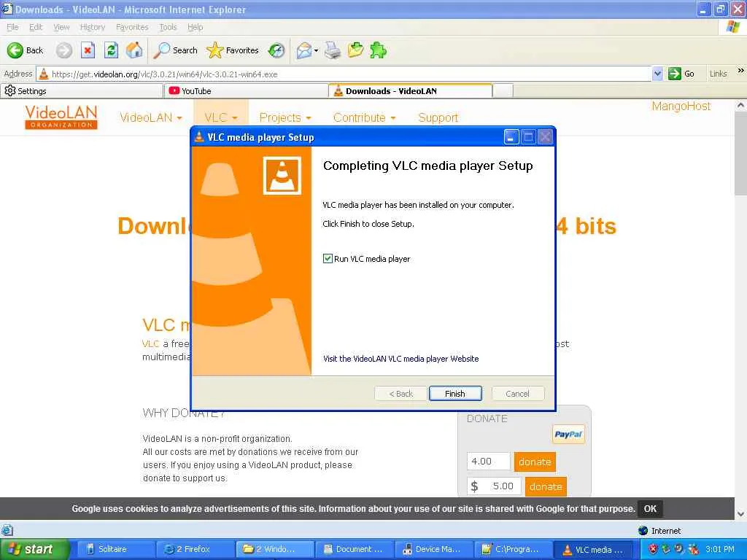Open the Tools menu
The width and height of the screenshot is (747, 560).
tap(168, 27)
